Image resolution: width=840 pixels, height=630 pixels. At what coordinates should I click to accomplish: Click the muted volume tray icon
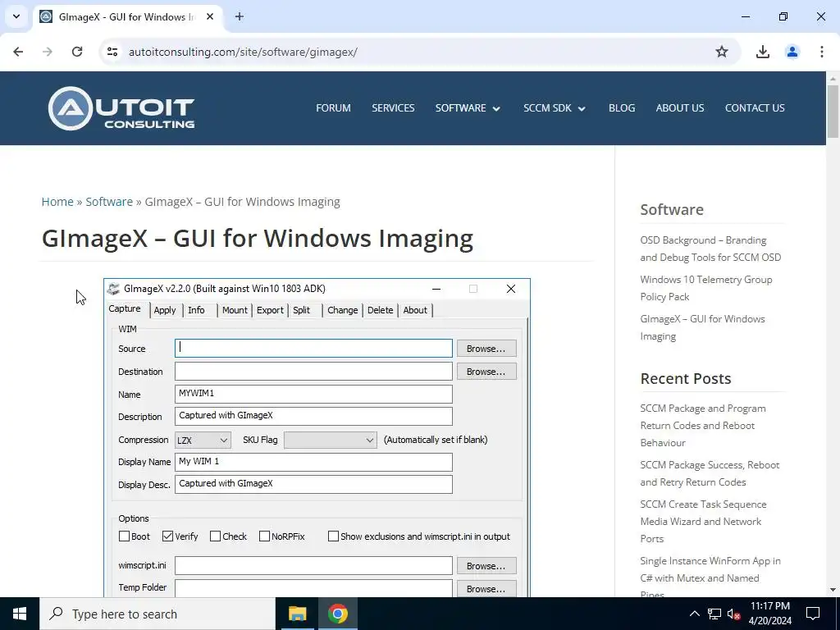[733, 614]
